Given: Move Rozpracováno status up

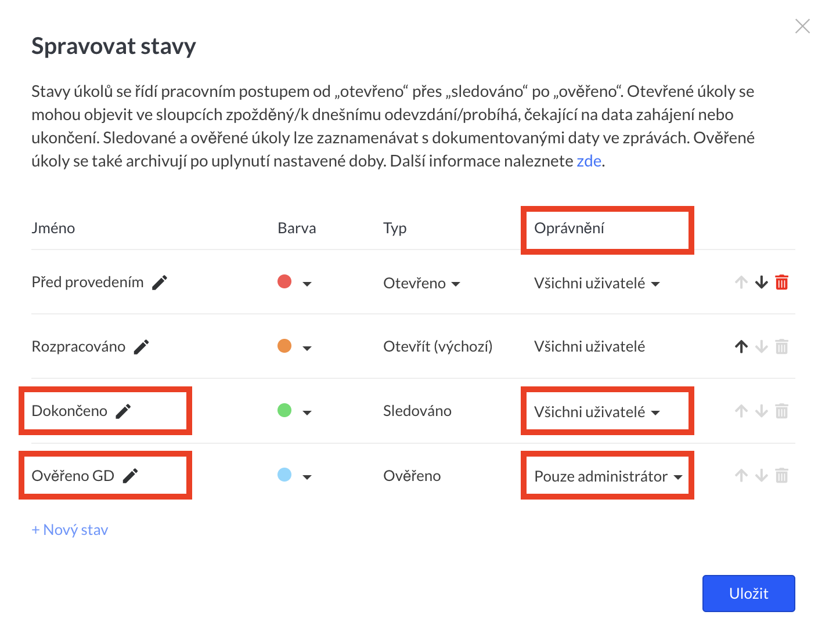Looking at the screenshot, I should (741, 347).
